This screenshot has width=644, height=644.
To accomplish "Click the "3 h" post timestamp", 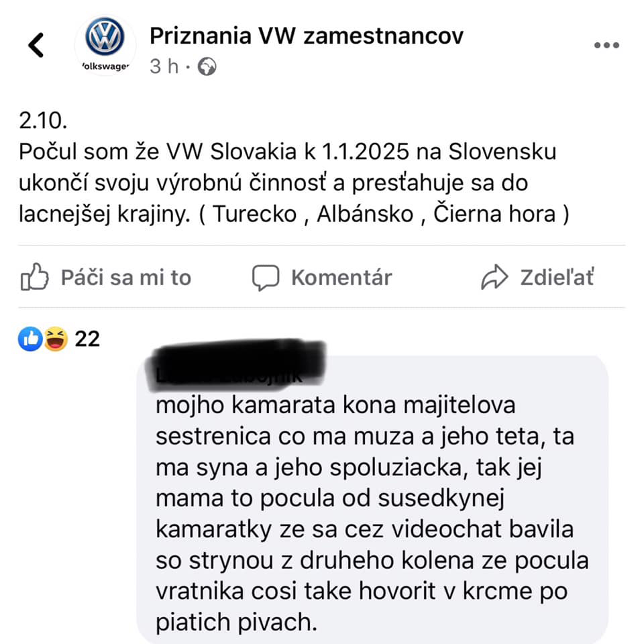I will (x=164, y=66).
